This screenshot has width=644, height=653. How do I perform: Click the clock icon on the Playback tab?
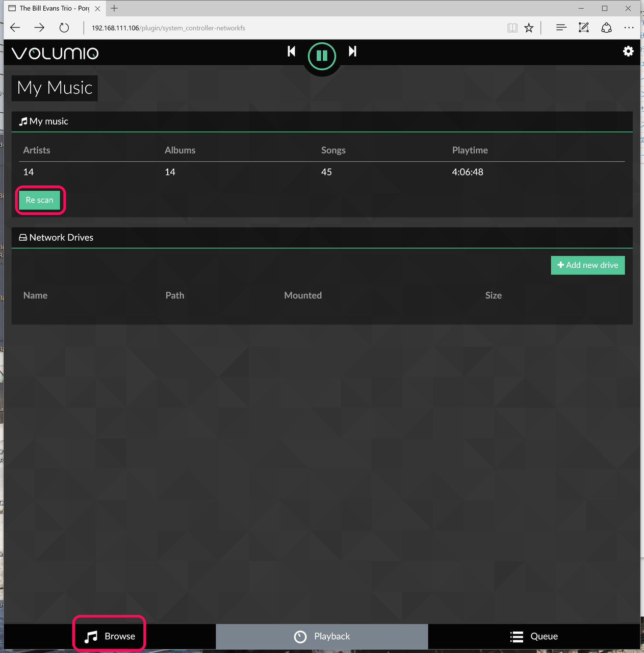pyautogui.click(x=300, y=636)
